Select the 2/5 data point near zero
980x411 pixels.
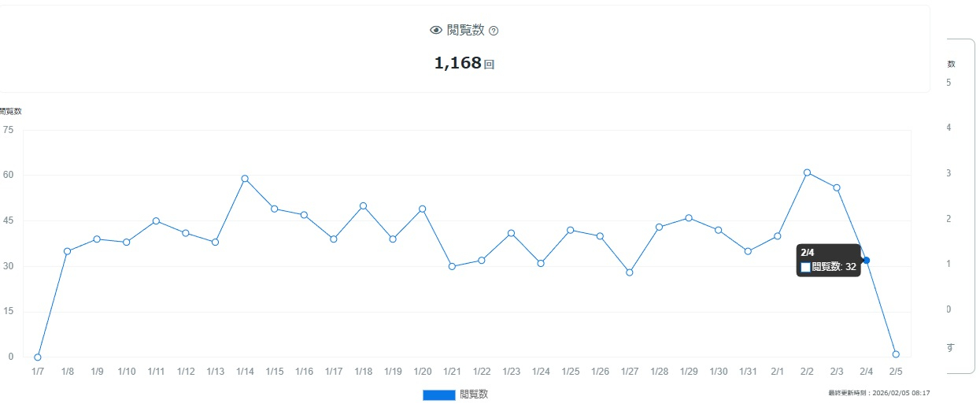(x=896, y=354)
